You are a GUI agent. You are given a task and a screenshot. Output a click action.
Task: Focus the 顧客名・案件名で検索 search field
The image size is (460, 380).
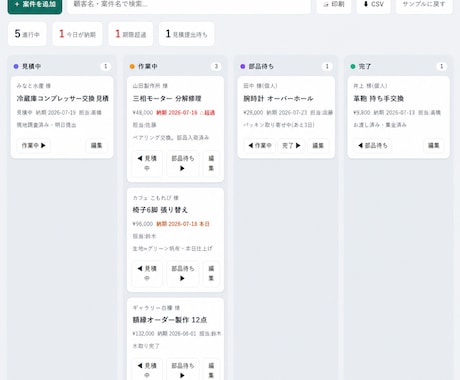(189, 5)
